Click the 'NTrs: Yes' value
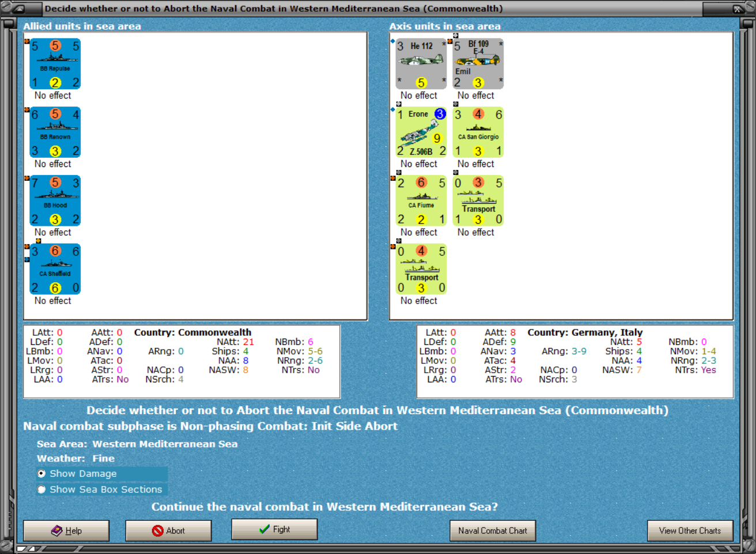756x554 pixels. tap(695, 370)
